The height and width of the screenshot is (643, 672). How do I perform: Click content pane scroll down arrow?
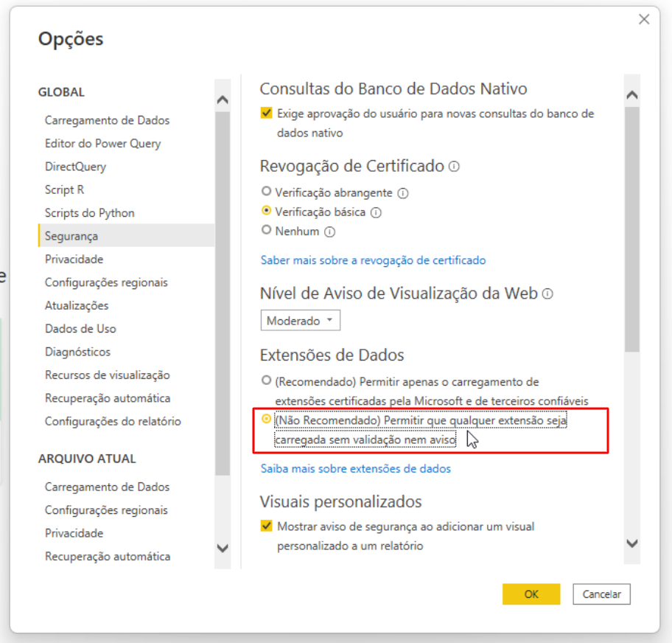[x=632, y=543]
